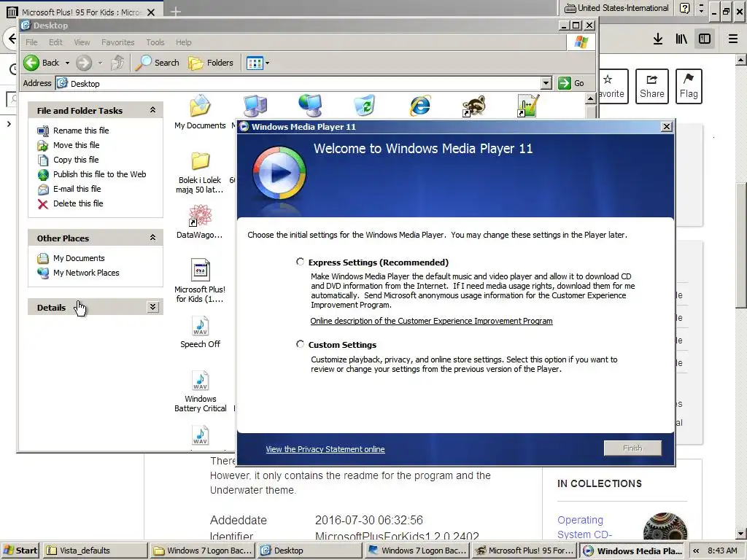Choose Express Settings (Recommended) option

[300, 262]
